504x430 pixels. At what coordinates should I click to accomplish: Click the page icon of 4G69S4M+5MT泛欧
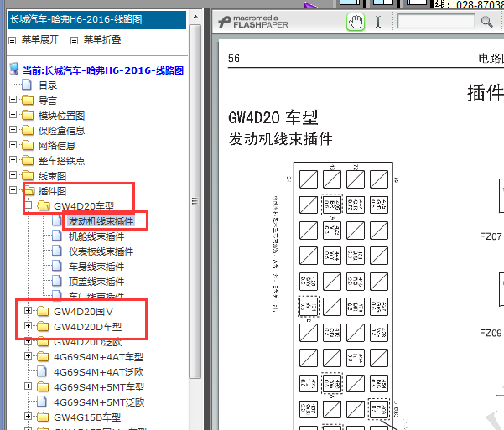41,402
